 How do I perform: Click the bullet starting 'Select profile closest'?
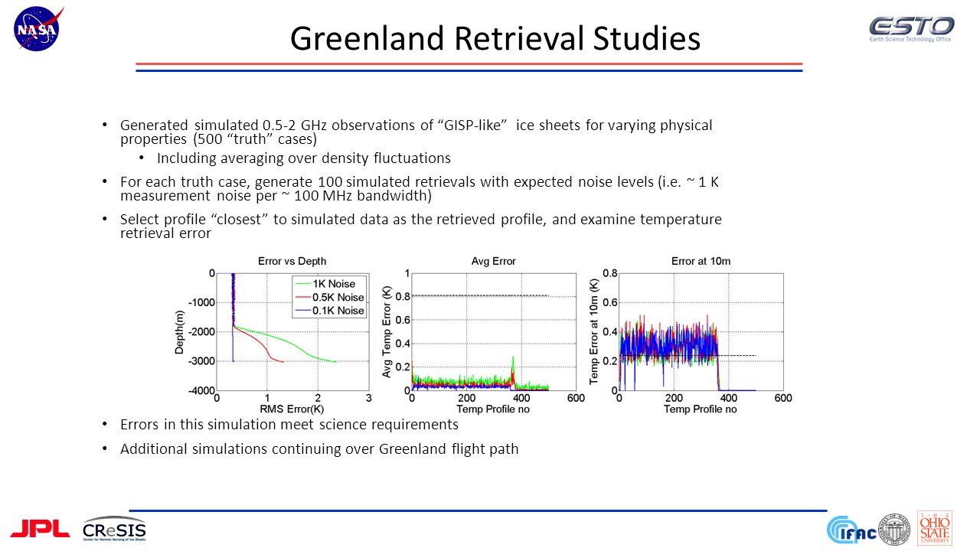click(x=420, y=227)
